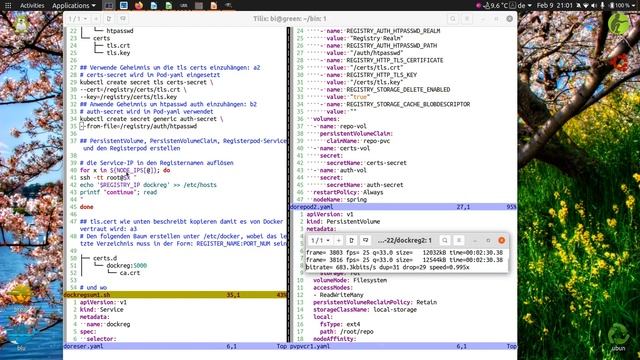This screenshot has width=640, height=360.
Task: Click the red 'done' keyword
Action: pyautogui.click(x=87, y=207)
